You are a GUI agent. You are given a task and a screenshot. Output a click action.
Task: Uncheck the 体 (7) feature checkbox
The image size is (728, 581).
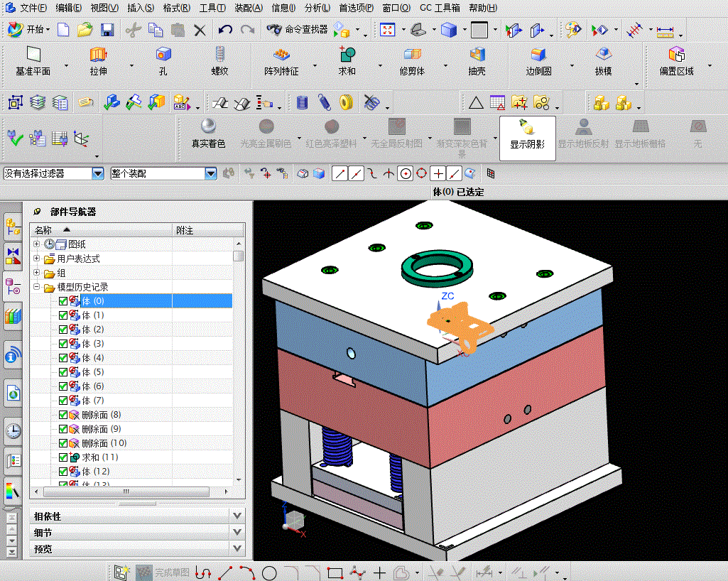coord(63,401)
